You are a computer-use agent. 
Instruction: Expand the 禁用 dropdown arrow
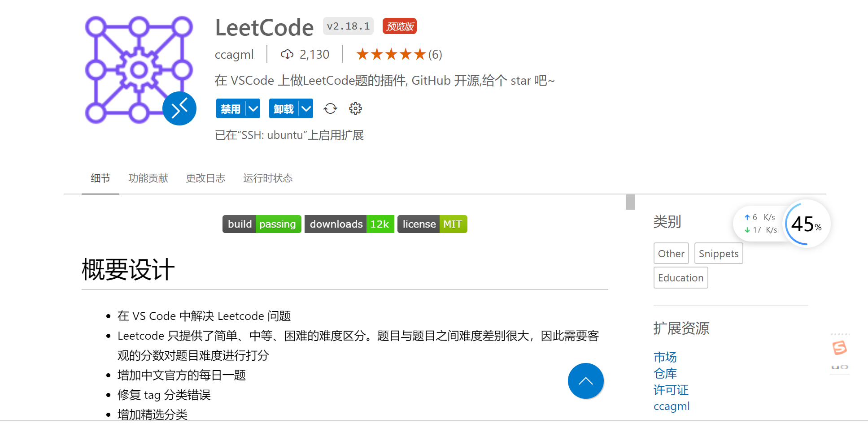pyautogui.click(x=253, y=109)
